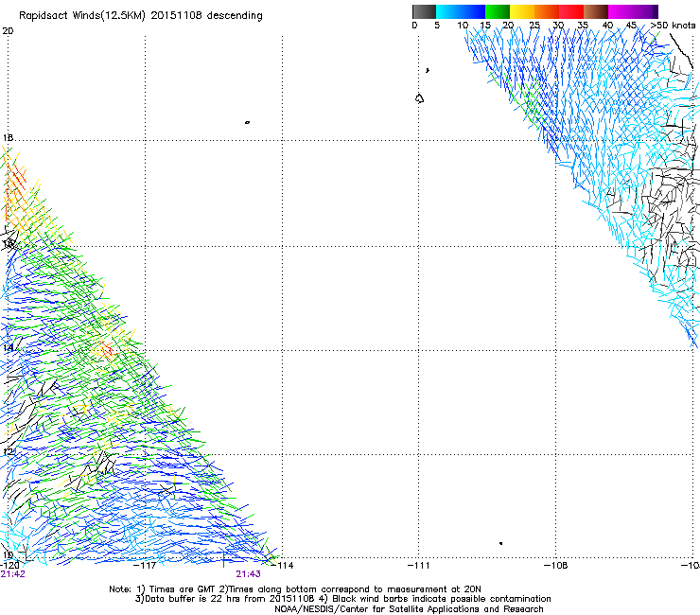Click the red wind barbs near 14N
Viewport: 700px width, 615px height.
(106, 350)
